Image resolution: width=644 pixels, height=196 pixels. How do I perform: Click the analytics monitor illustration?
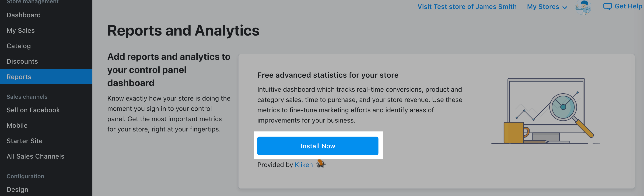point(546,111)
